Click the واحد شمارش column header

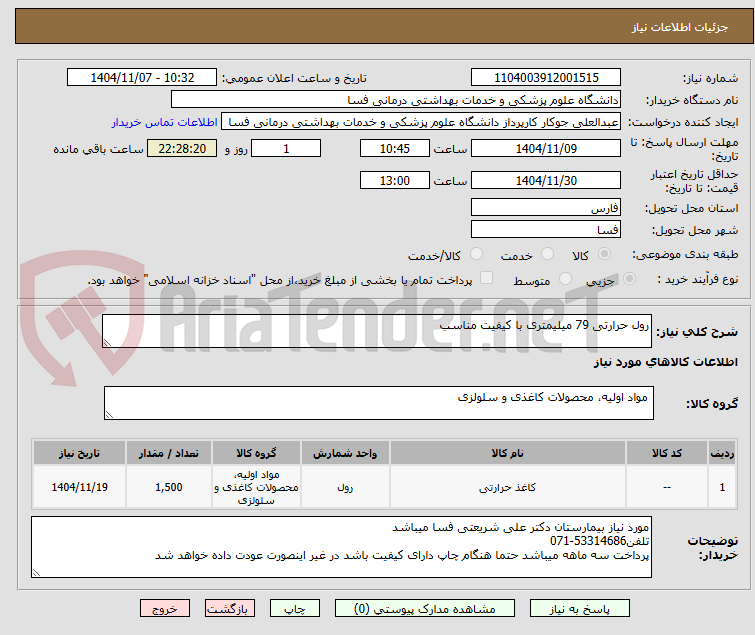[345, 453]
